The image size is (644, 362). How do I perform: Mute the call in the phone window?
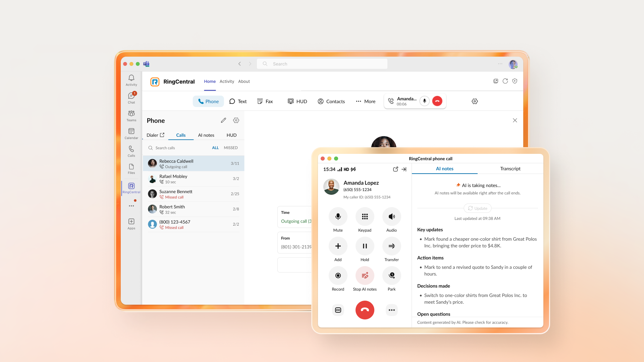338,217
